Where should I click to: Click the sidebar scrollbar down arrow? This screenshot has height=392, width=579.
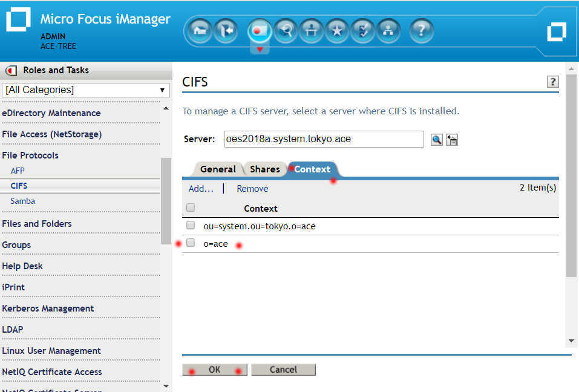click(166, 387)
